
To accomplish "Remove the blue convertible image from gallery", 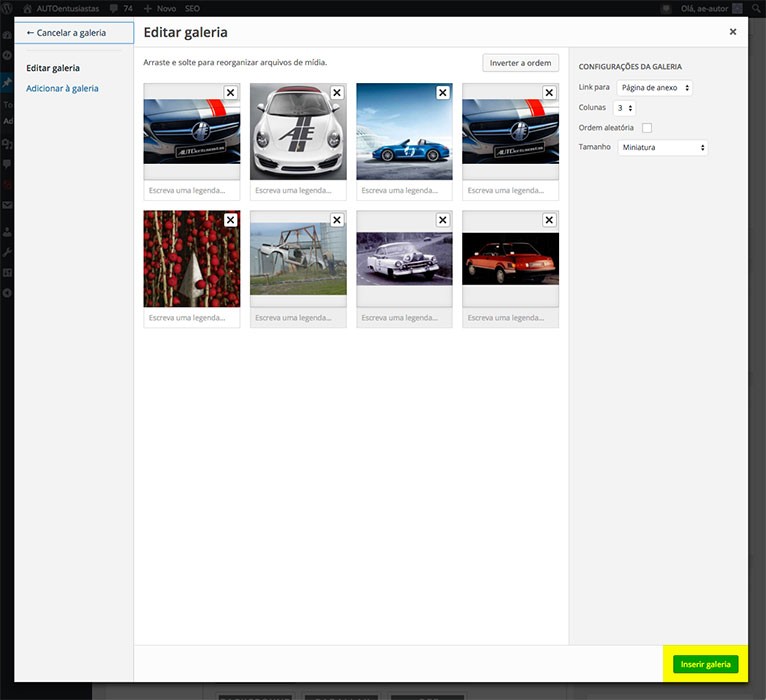I will [443, 92].
